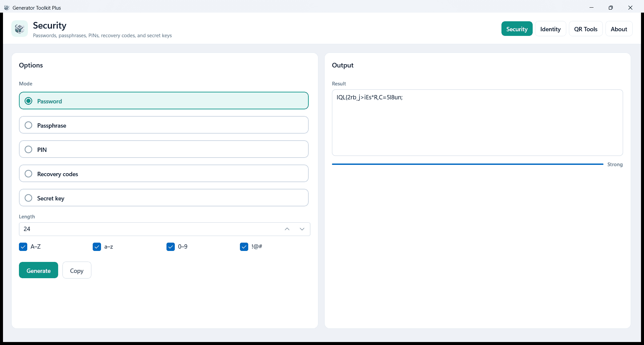The height and width of the screenshot is (345, 644).
Task: Pick the Secret key mode
Action: (x=164, y=198)
